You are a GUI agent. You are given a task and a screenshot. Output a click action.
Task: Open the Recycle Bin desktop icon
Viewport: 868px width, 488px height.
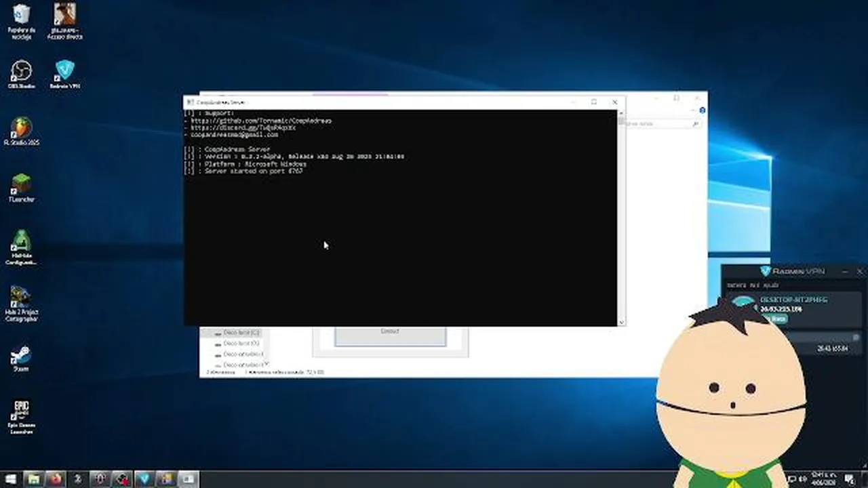[x=22, y=20]
